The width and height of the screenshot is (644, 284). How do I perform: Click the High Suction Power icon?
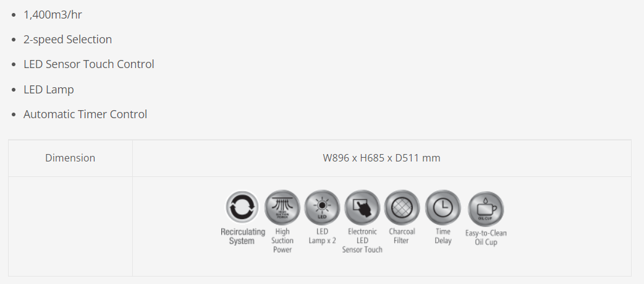tap(282, 207)
